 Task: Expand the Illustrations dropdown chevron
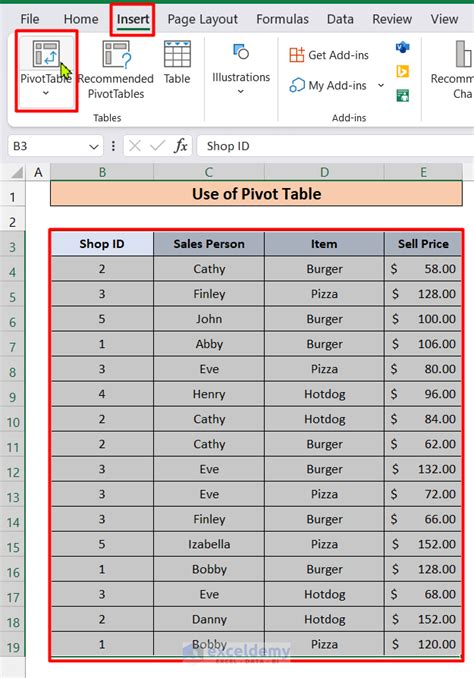click(x=241, y=91)
